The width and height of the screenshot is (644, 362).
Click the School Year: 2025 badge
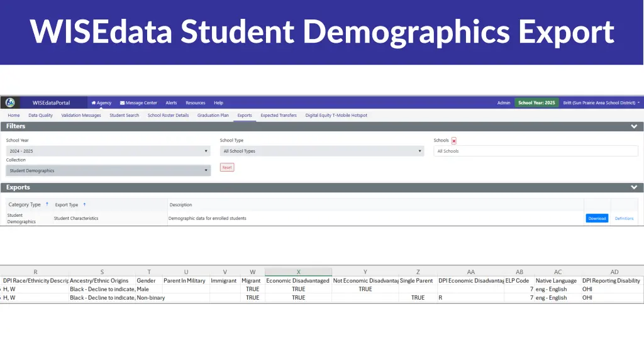click(x=536, y=102)
